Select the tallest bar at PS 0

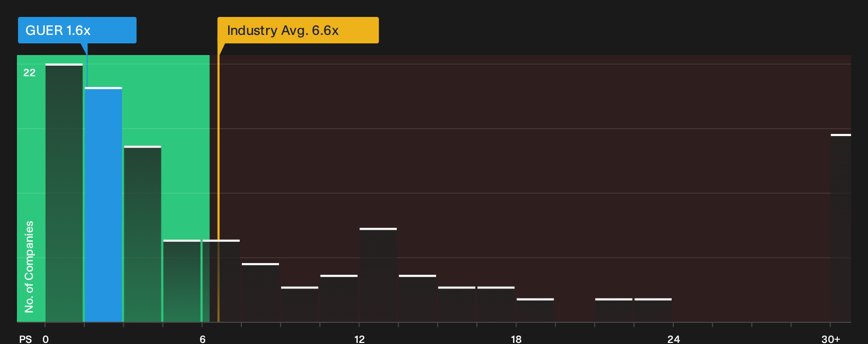tap(64, 193)
